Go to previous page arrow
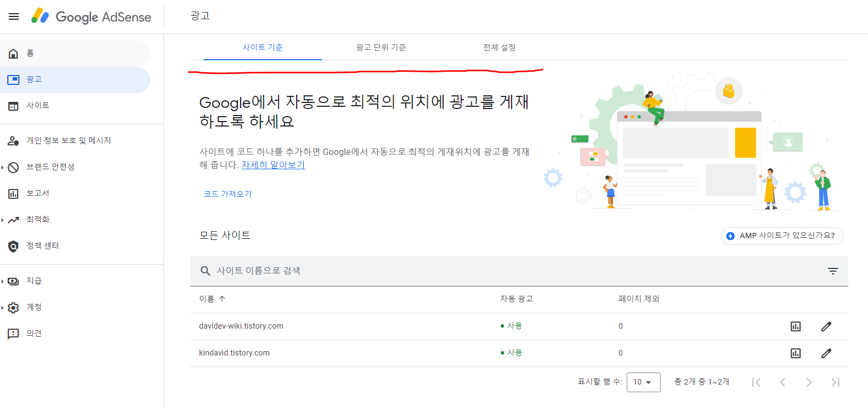Screen dimensions: 868x407 click(x=782, y=382)
